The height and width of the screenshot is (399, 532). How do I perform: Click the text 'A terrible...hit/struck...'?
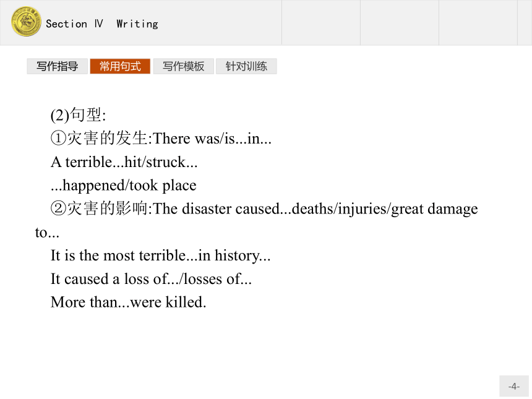tap(124, 162)
